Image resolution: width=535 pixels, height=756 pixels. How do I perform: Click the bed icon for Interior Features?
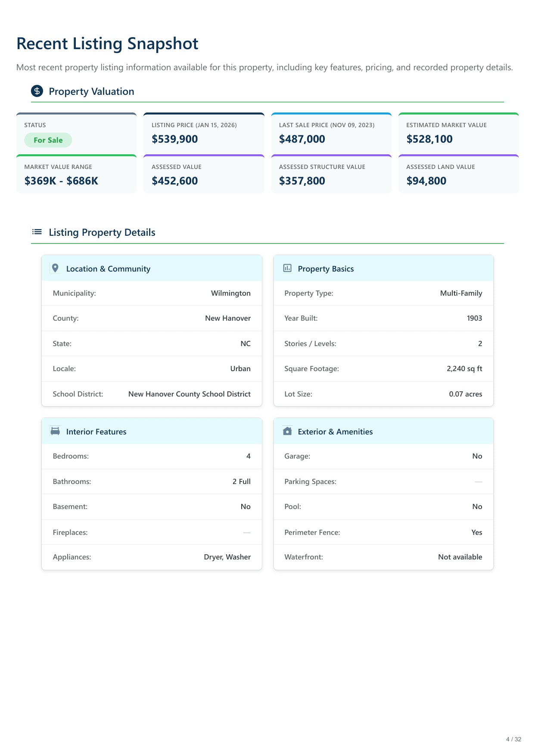click(55, 431)
